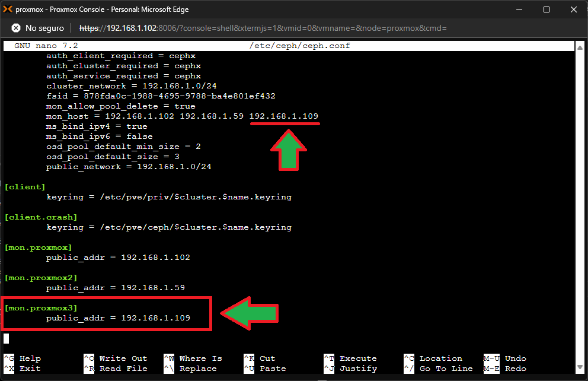
Task: Click the ^C Location shortcut
Action: pyautogui.click(x=433, y=358)
